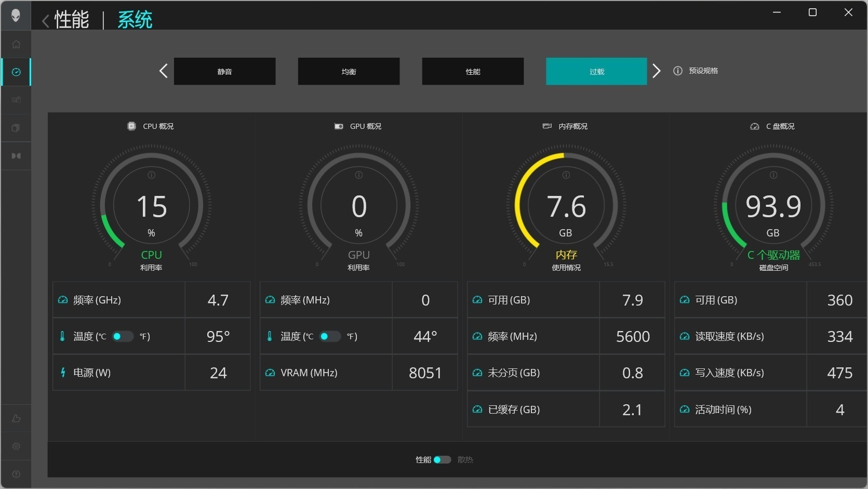Click the Performance gauge sidebar icon

pos(16,72)
